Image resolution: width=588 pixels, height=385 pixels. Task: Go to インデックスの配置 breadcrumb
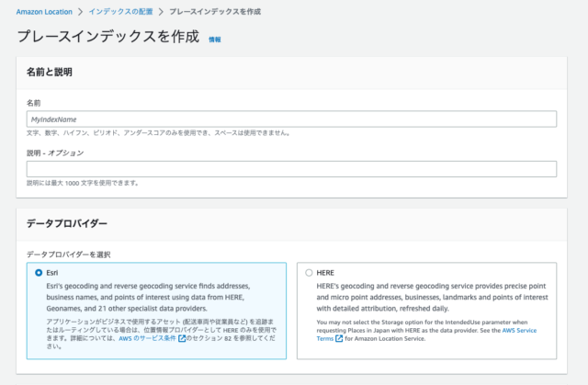(120, 12)
